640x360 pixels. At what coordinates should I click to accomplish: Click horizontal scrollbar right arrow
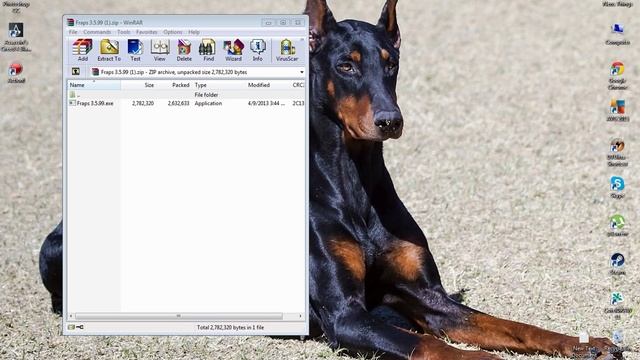click(x=301, y=316)
